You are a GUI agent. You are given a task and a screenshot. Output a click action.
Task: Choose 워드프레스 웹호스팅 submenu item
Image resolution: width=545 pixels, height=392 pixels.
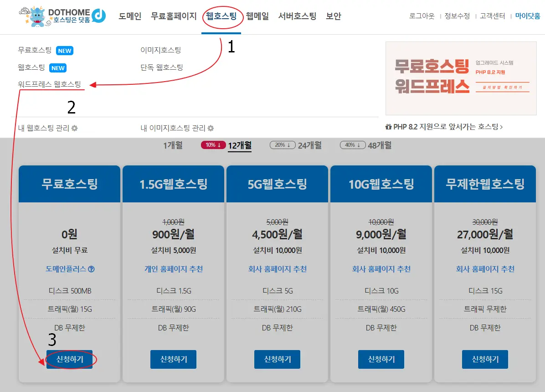coord(49,84)
